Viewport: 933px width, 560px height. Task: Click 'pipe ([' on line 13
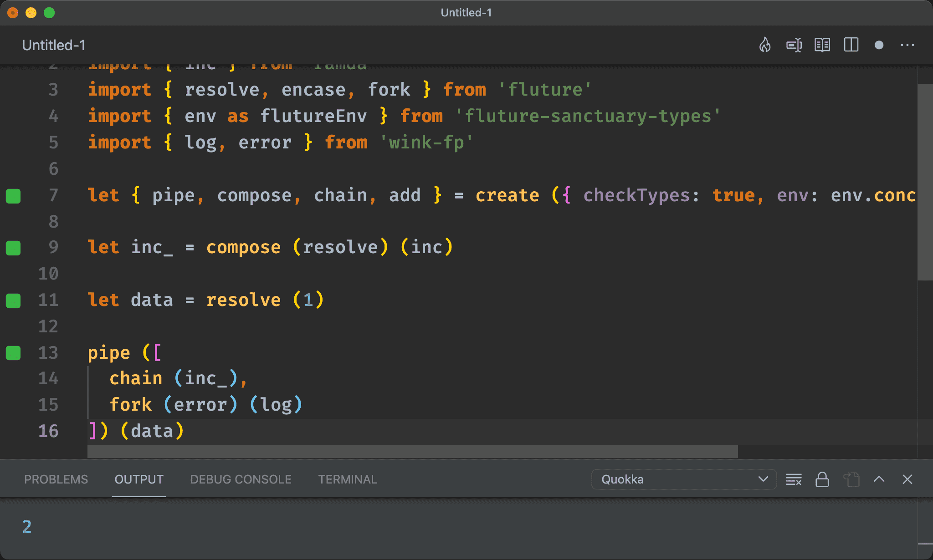(124, 353)
